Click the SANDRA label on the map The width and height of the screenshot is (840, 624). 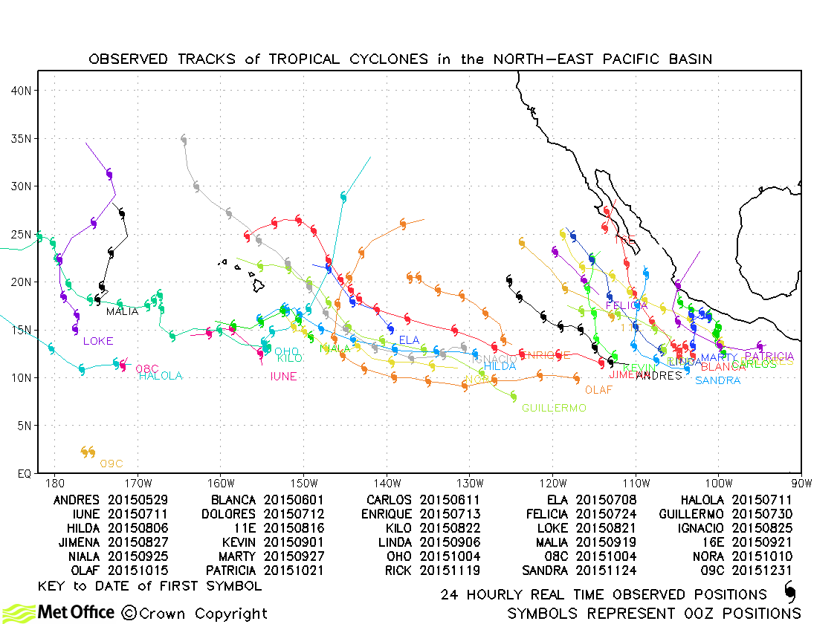(x=717, y=380)
